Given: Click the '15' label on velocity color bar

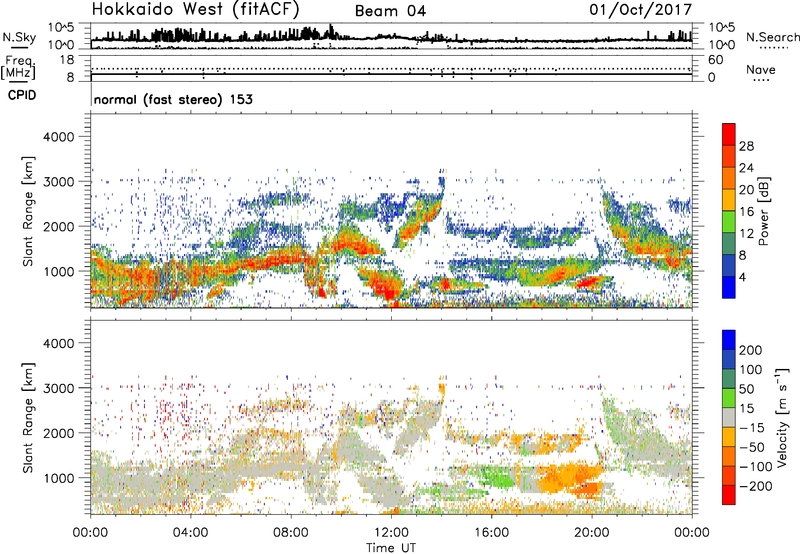Looking at the screenshot, I should 746,409.
